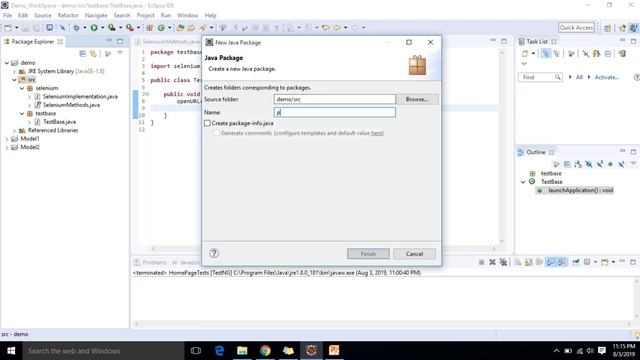Viewport: 640px width, 360px height.
Task: Click the Find field in Task List
Action: click(540, 77)
